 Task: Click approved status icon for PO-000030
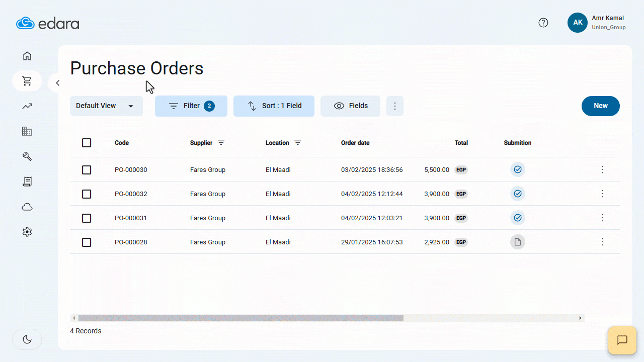[x=518, y=169]
